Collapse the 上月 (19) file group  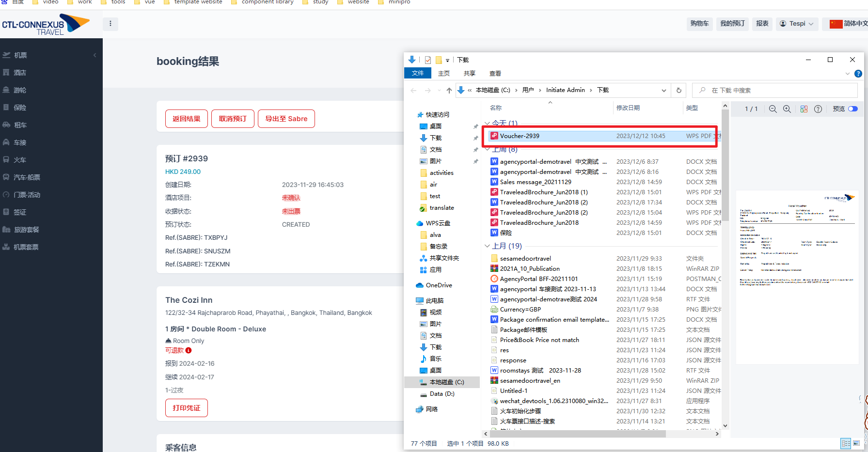[x=487, y=246]
